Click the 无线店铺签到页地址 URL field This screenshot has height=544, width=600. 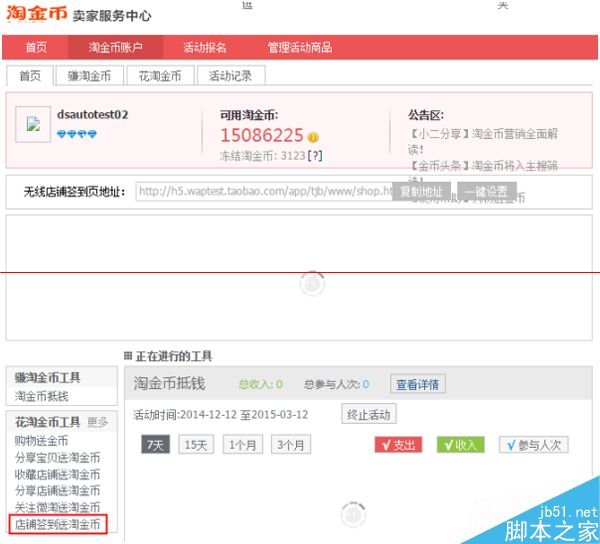[264, 191]
